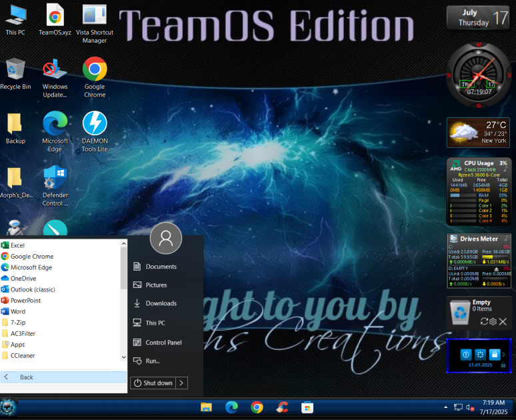This screenshot has height=420, width=516.
Task: Expand shutdown gadget with chevron arrow
Action: pyautogui.click(x=503, y=355)
